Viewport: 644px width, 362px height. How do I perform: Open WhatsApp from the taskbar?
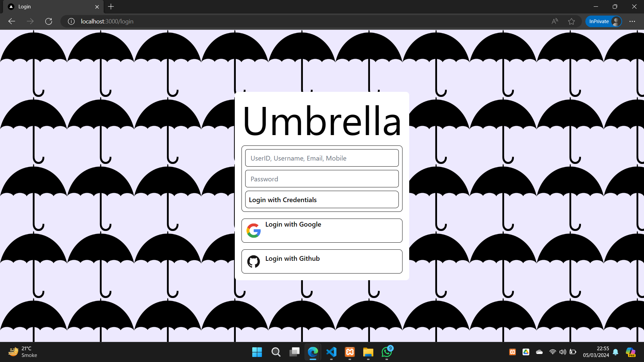pyautogui.click(x=387, y=352)
